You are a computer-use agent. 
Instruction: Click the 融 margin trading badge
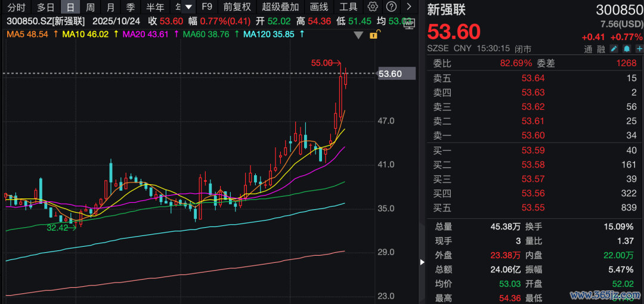click(600, 48)
